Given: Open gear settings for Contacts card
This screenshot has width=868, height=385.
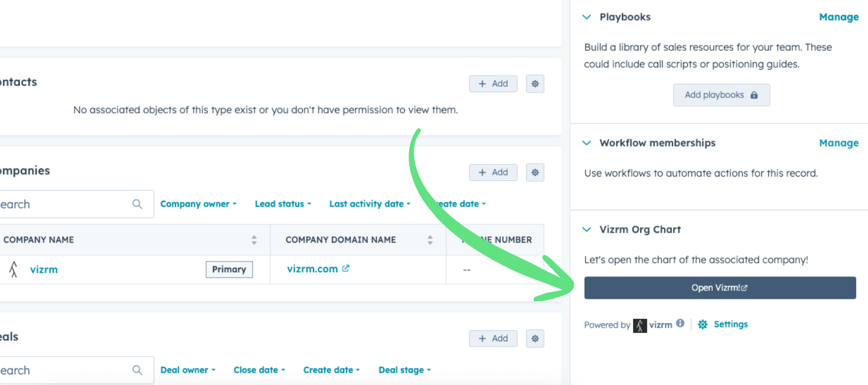Looking at the screenshot, I should click(x=535, y=84).
